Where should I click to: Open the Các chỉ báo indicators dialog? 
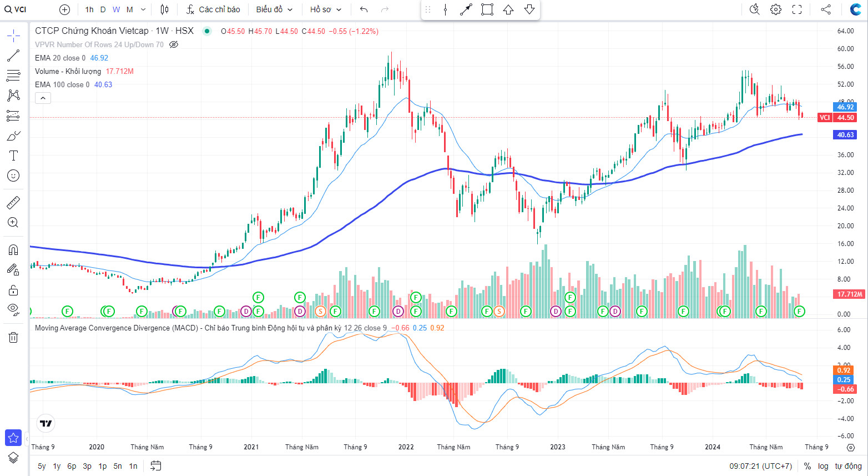pos(213,9)
